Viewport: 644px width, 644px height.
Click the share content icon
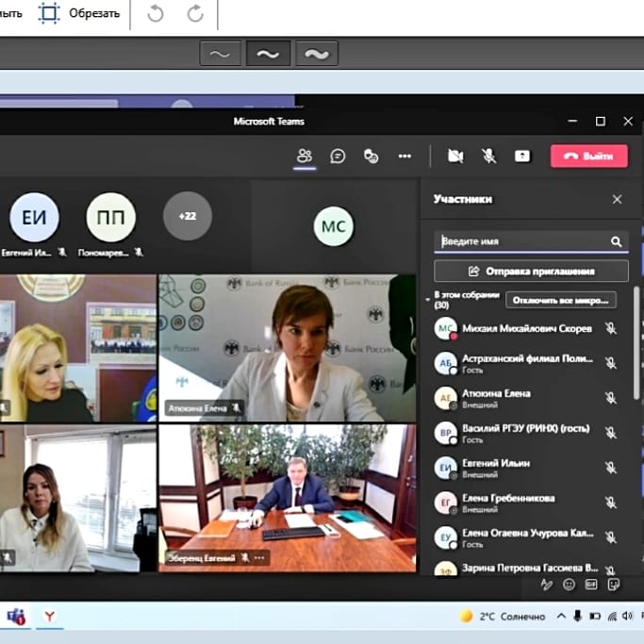pos(521,156)
